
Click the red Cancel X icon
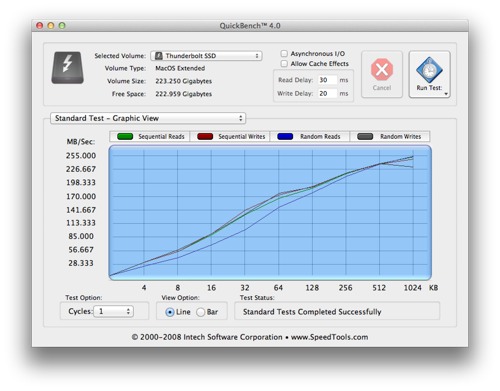[382, 69]
